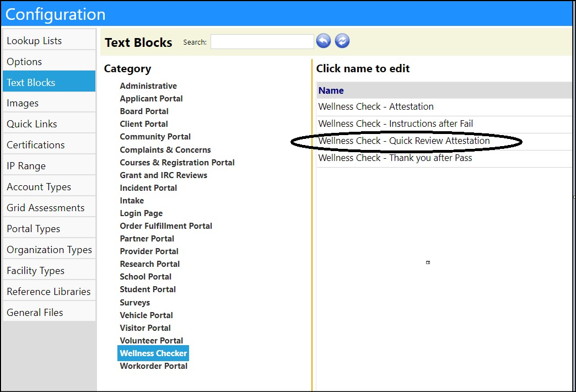Select the Provider Portal category
Viewport: 576px width, 392px height.
(149, 251)
